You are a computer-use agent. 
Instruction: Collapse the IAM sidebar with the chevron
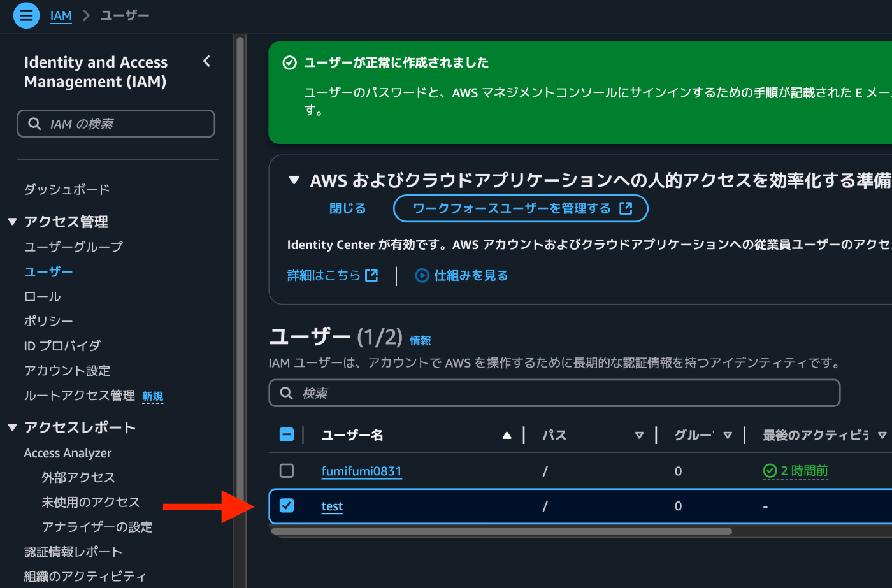point(206,61)
